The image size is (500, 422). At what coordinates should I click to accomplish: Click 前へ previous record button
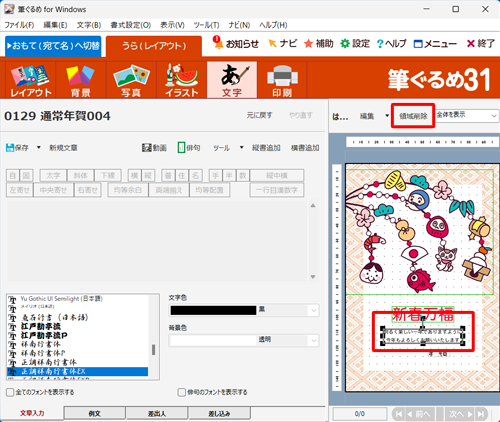pyautogui.click(x=419, y=414)
